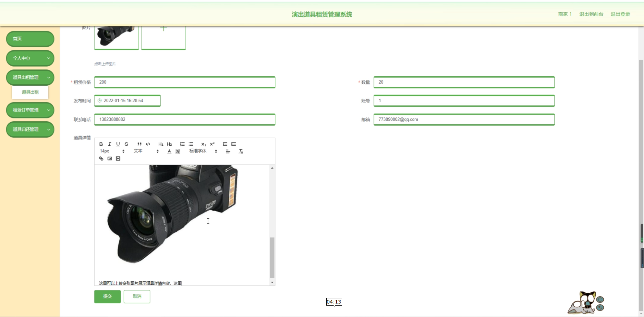This screenshot has width=644, height=317.
Task: Open the 标准字体 font family dropdown
Action: click(203, 151)
